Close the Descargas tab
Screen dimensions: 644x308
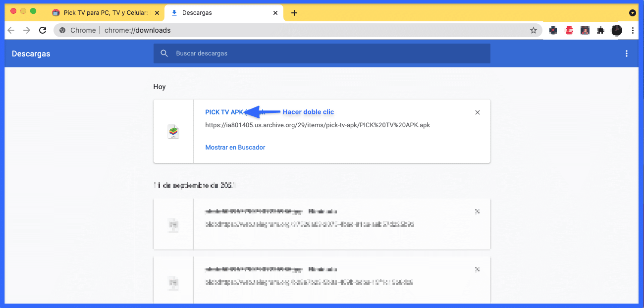point(275,13)
